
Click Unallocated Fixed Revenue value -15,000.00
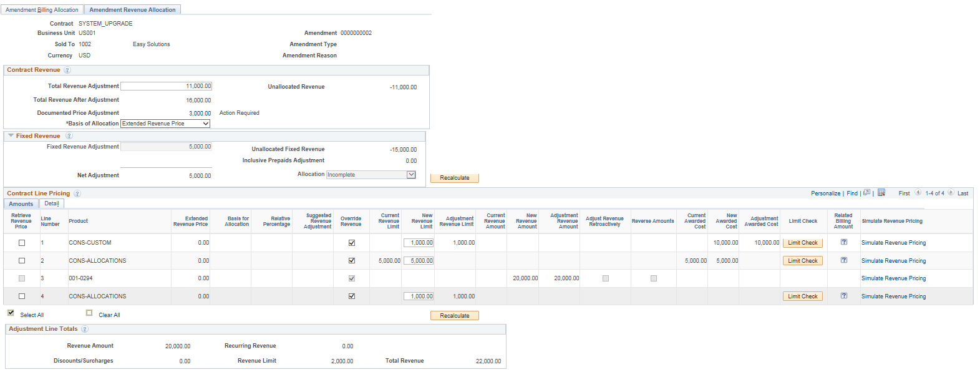pyautogui.click(x=404, y=150)
